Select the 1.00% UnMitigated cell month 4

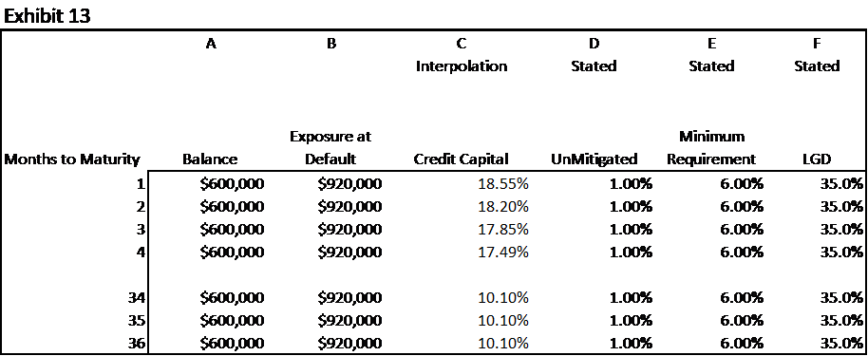click(x=630, y=252)
